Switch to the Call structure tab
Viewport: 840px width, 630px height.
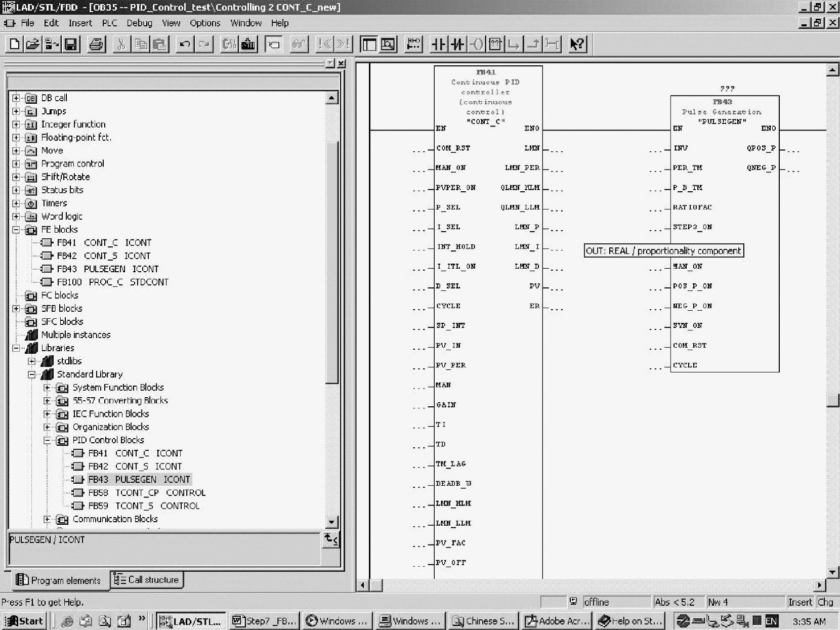pyautogui.click(x=147, y=580)
